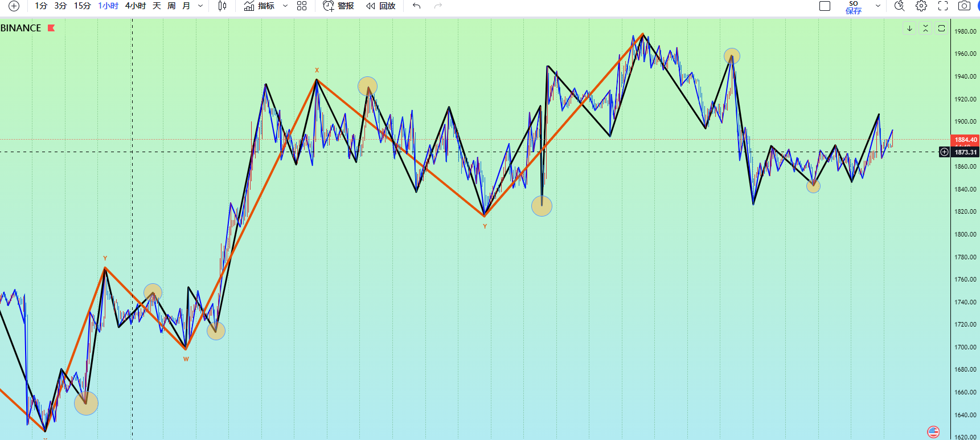Open the 指标 indicators dialog
Screen dimensions: 980x440
click(260, 6)
